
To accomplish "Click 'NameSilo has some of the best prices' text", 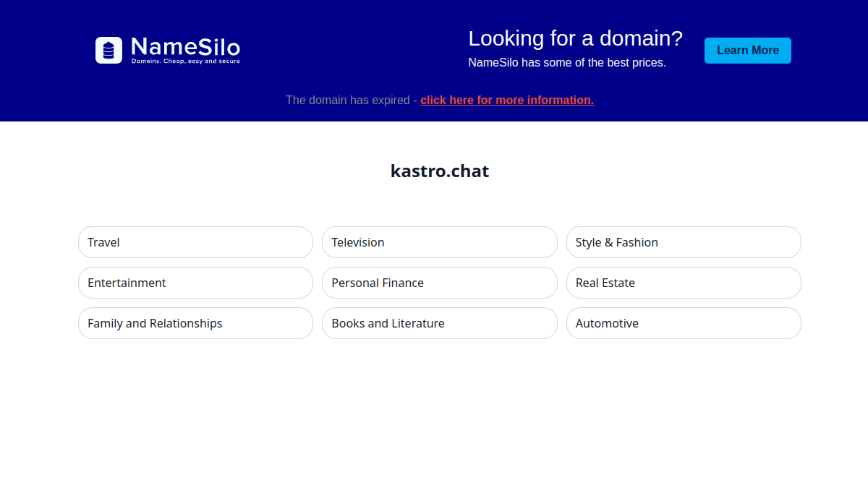I will point(567,63).
